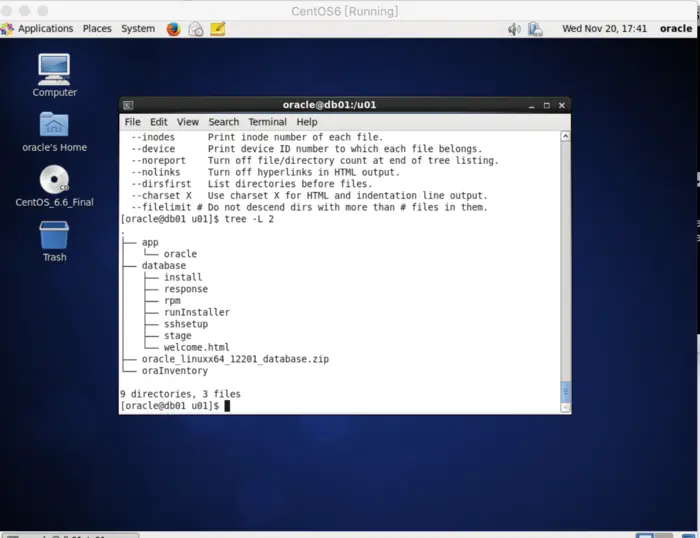700x538 pixels.
Task: Click the '--inodes' option line
Action: (257, 138)
